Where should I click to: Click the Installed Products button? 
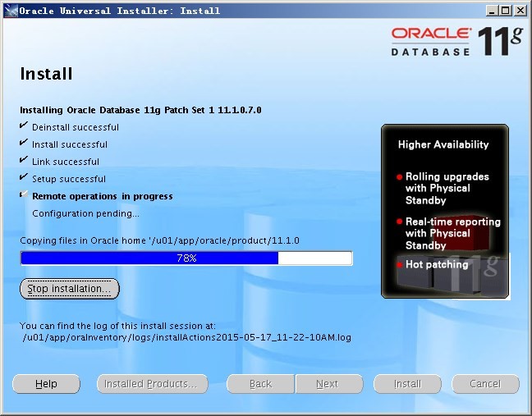click(150, 384)
